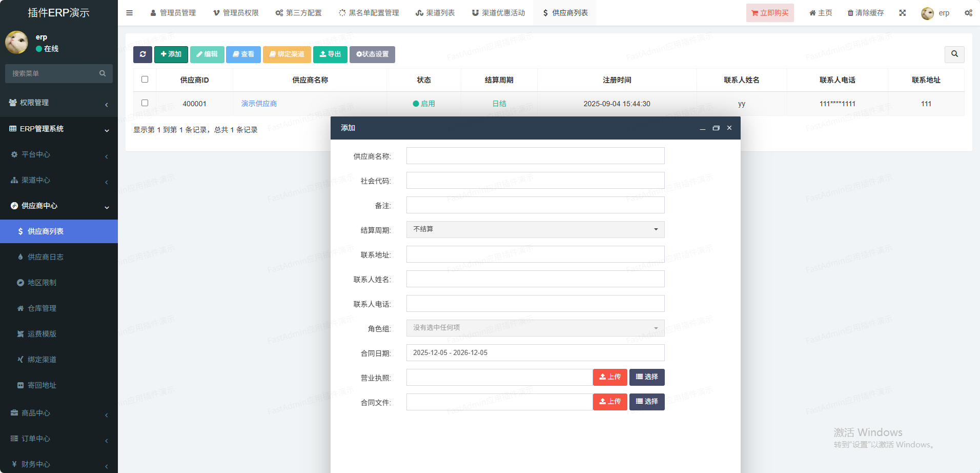The width and height of the screenshot is (980, 473).
Task: Open the 结算周期 dropdown in the form
Action: (535, 229)
